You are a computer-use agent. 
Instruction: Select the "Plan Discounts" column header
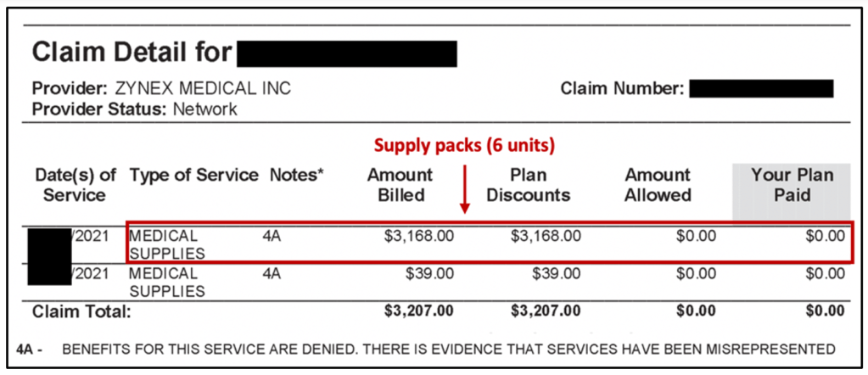pyautogui.click(x=529, y=185)
